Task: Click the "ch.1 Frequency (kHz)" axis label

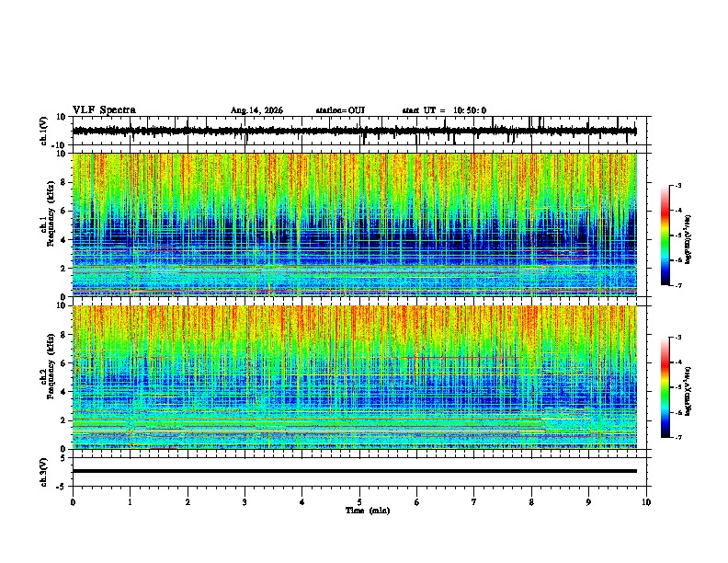Action: click(x=48, y=214)
